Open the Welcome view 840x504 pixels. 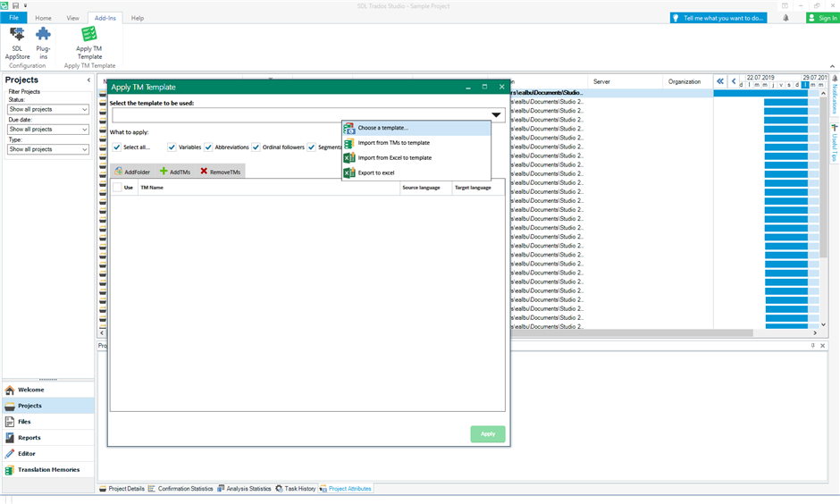[48, 390]
